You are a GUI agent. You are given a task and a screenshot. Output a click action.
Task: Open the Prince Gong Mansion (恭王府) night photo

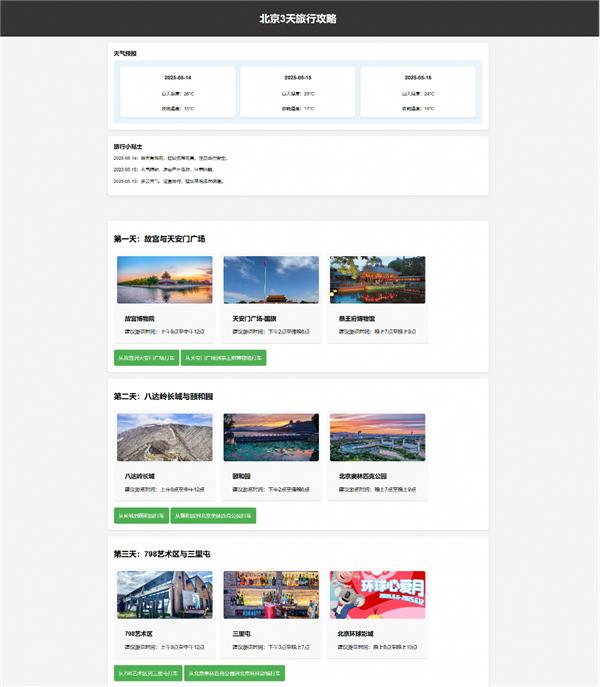click(377, 280)
